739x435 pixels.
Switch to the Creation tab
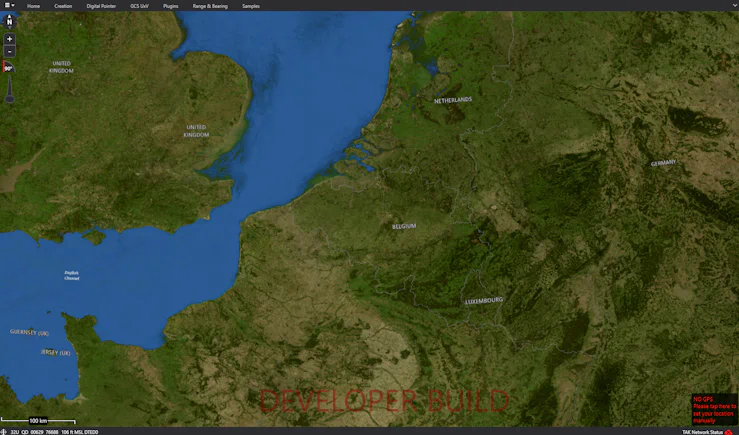coord(63,6)
